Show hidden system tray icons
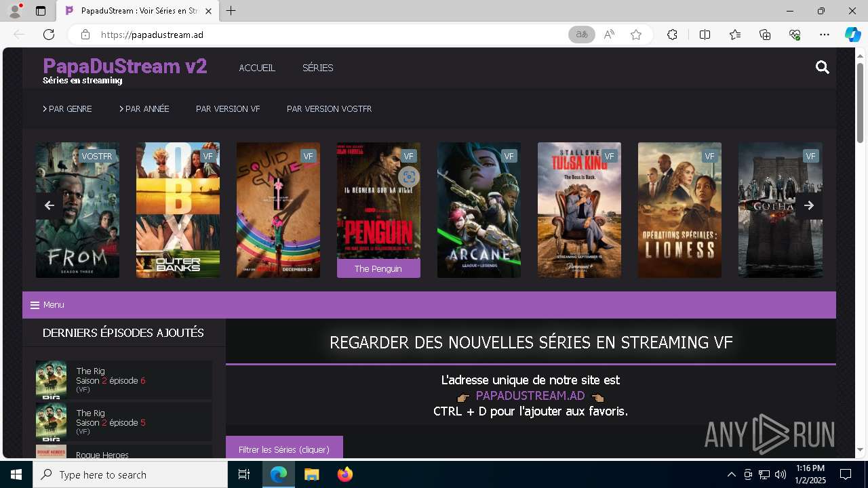The width and height of the screenshot is (868, 488). pyautogui.click(x=731, y=474)
